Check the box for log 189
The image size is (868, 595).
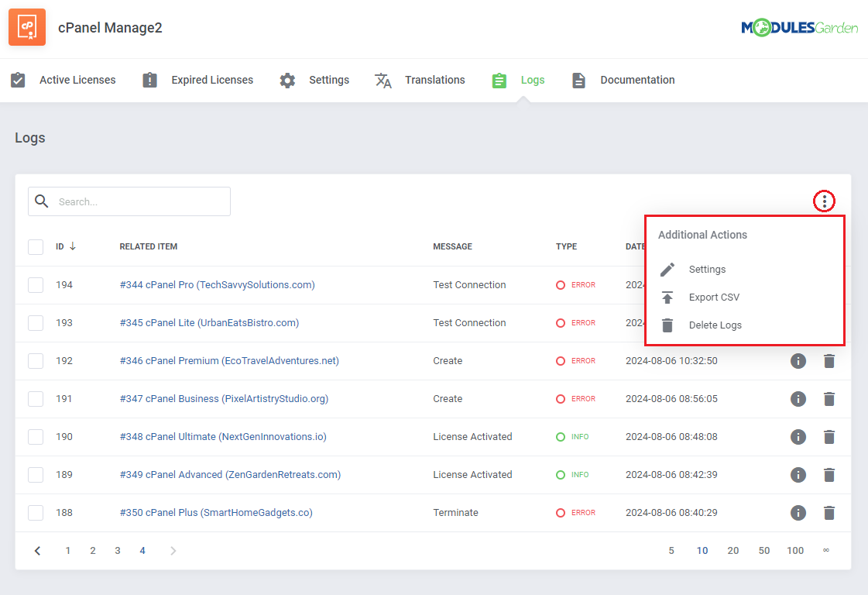point(36,475)
